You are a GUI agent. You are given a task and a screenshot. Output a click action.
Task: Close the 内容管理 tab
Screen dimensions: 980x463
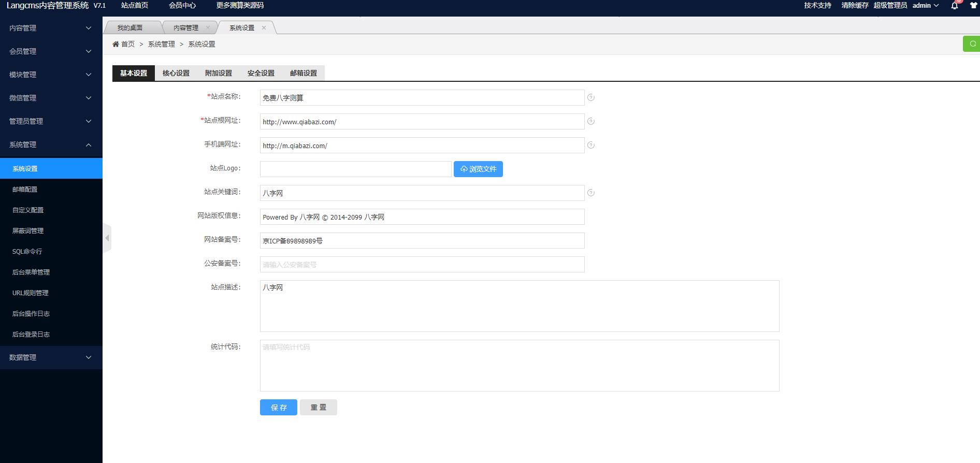(208, 27)
